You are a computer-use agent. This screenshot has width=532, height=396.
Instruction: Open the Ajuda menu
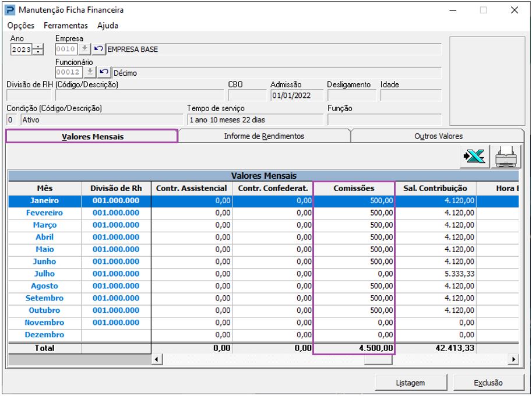click(108, 26)
